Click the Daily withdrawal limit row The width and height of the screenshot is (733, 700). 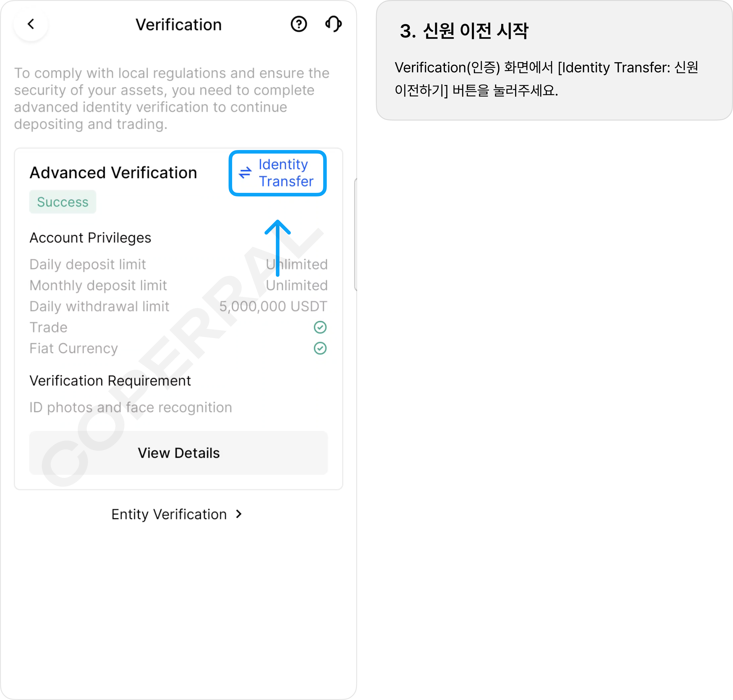[x=178, y=306]
